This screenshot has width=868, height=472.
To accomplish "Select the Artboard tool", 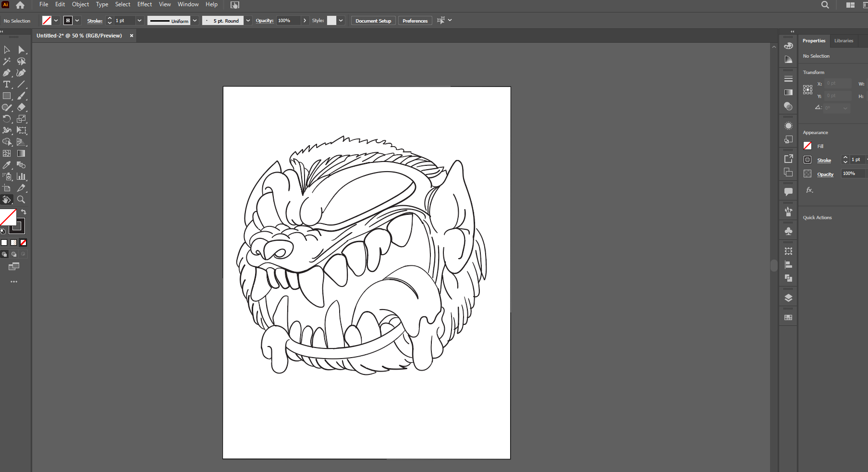I will pyautogui.click(x=7, y=188).
